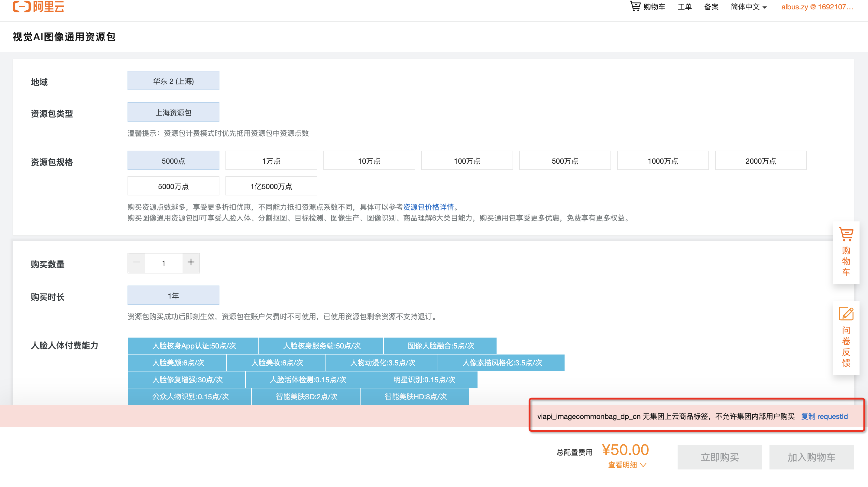The height and width of the screenshot is (487, 868).
Task: Click 人脸活体检测:0.15点/次 tag
Action: 307,379
